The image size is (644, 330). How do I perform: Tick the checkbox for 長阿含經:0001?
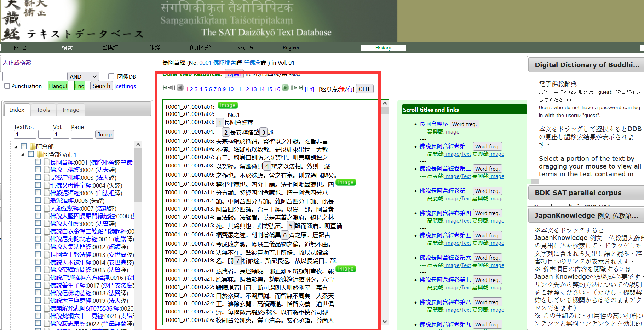pos(38,162)
